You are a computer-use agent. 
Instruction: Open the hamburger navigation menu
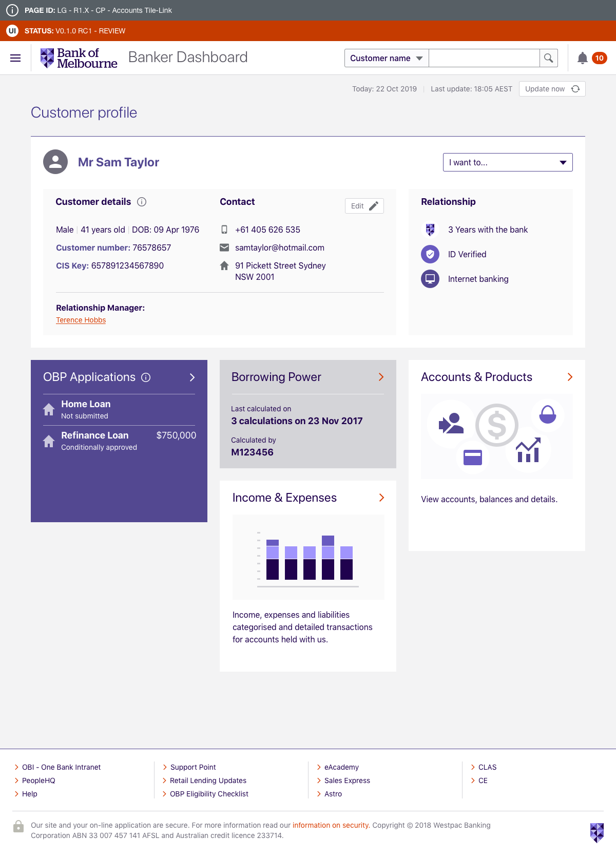pos(15,58)
